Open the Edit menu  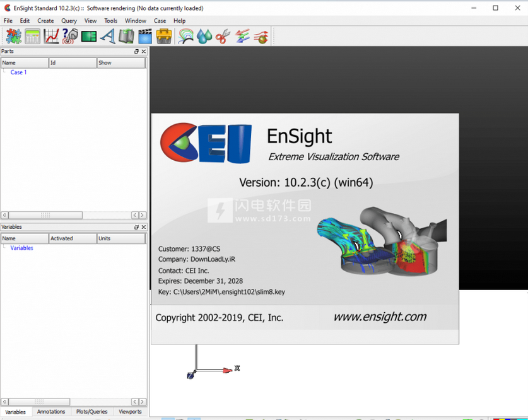[x=25, y=21]
